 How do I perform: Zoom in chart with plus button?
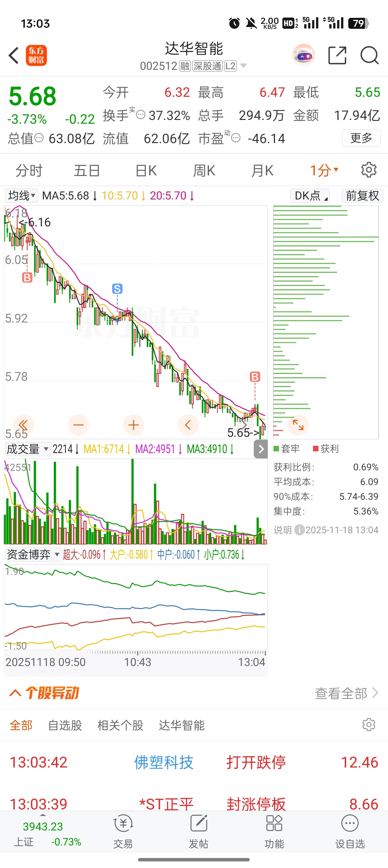[x=134, y=425]
